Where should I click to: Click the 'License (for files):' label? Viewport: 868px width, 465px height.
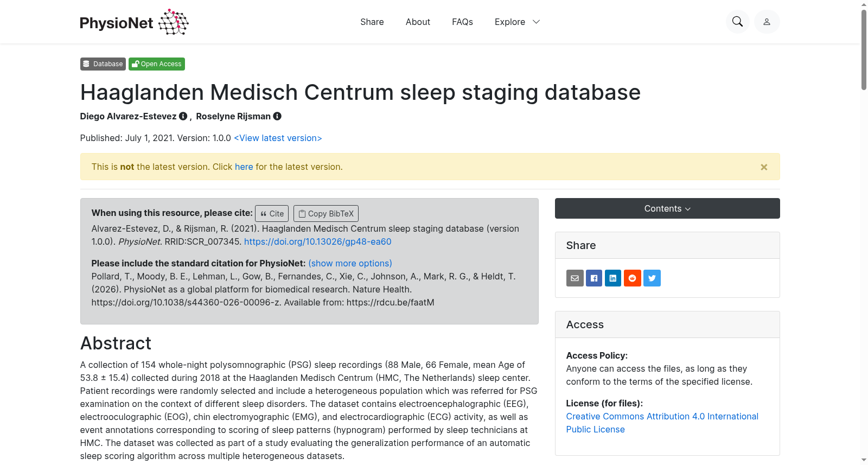click(x=604, y=403)
